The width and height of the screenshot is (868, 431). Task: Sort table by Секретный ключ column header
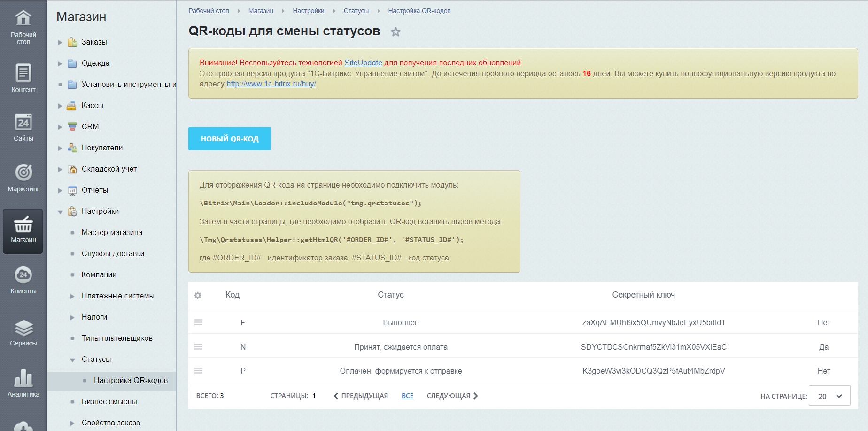tap(643, 295)
